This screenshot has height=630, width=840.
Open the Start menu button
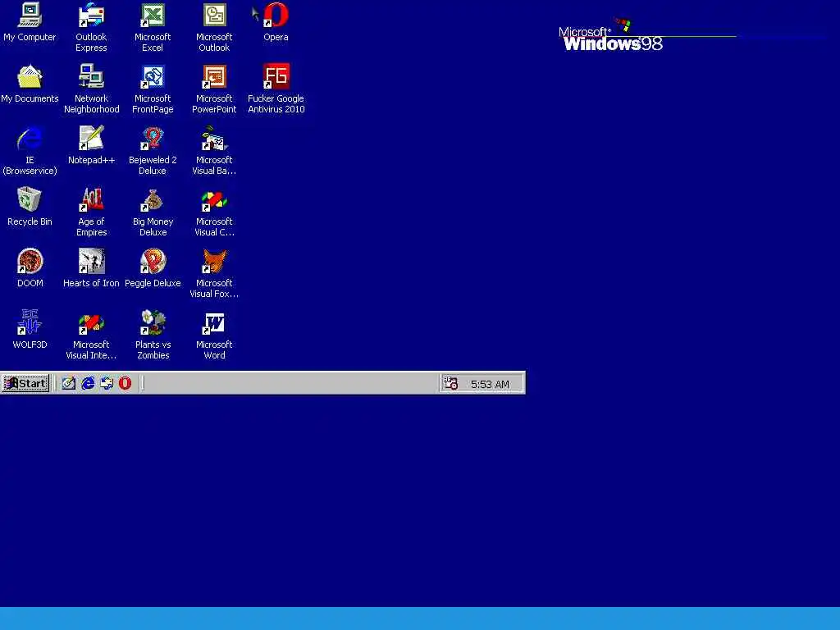tap(25, 383)
